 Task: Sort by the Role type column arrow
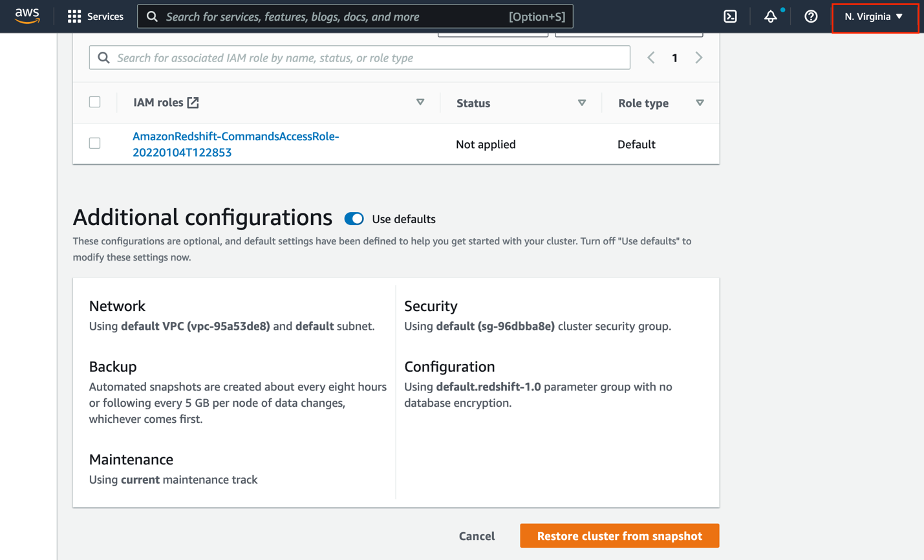click(700, 103)
